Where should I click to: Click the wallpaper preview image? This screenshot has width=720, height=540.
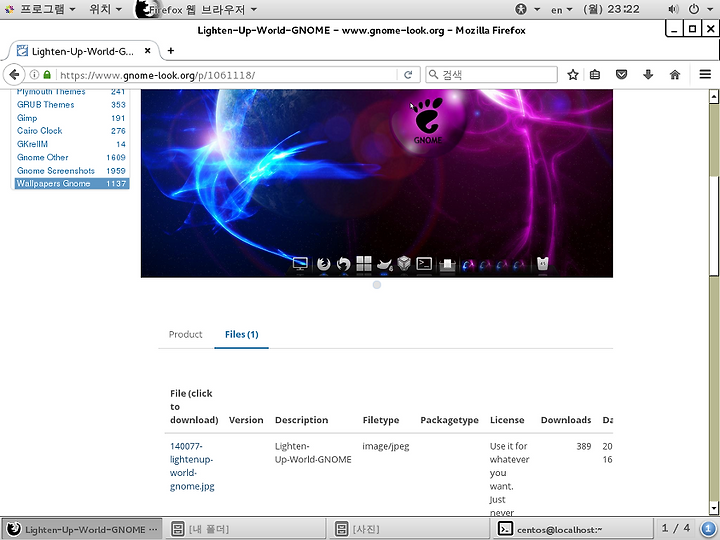point(377,183)
